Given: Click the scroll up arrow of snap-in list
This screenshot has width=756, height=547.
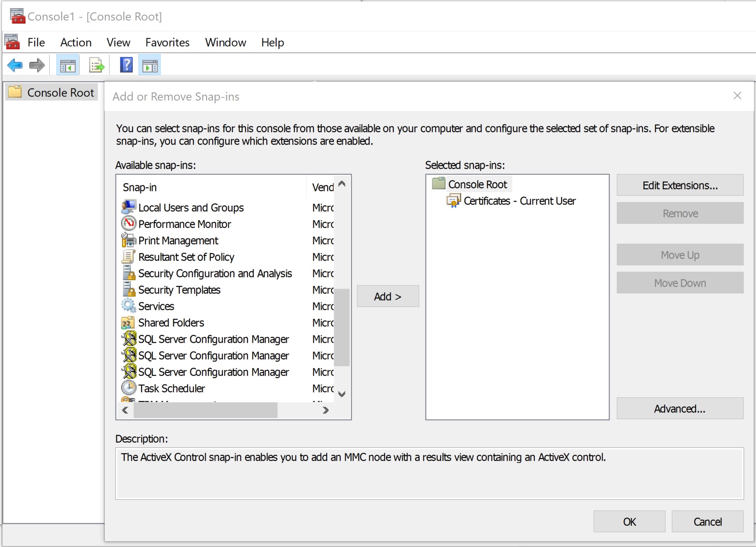Looking at the screenshot, I should 341,184.
